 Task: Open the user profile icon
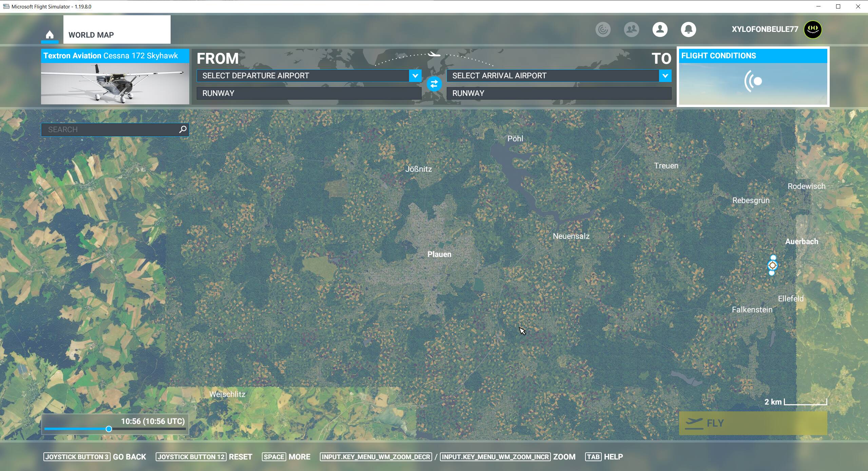pos(660,29)
